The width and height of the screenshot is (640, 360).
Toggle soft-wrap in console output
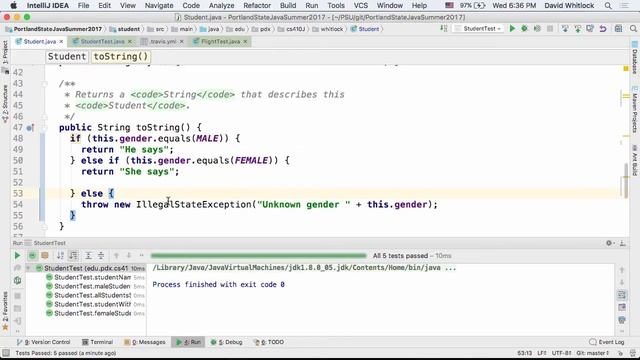pos(622,294)
